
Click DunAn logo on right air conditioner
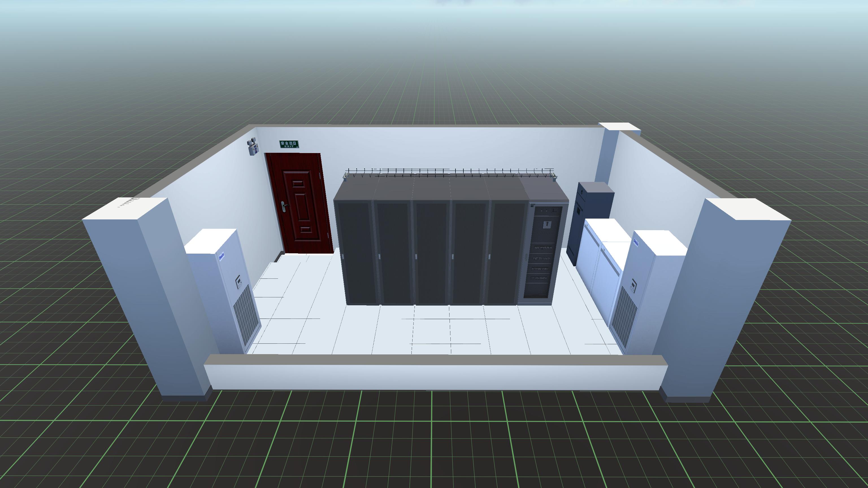pyautogui.click(x=637, y=243)
